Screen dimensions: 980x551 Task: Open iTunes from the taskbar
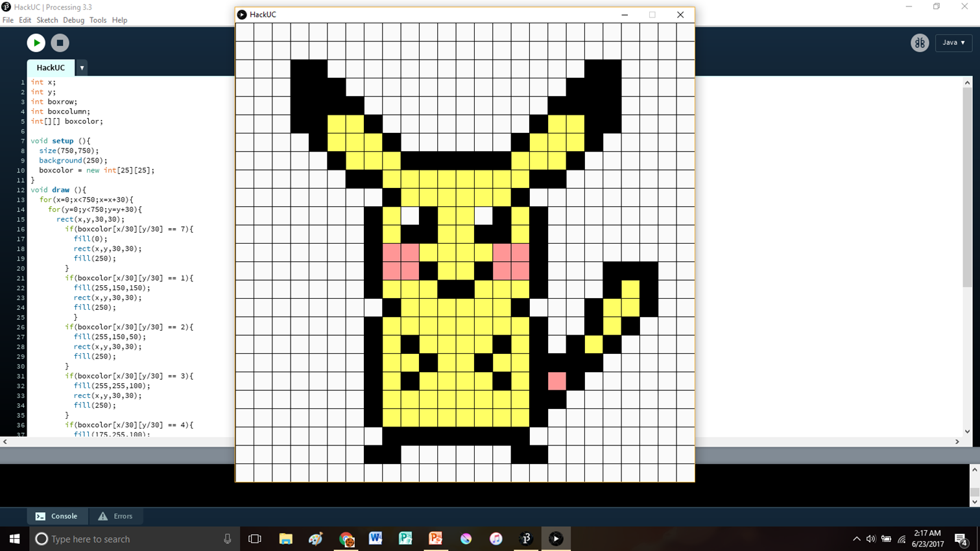(x=496, y=539)
